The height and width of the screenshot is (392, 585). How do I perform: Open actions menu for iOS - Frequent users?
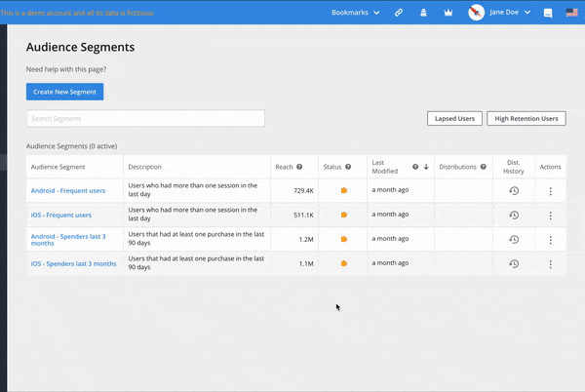coord(550,216)
